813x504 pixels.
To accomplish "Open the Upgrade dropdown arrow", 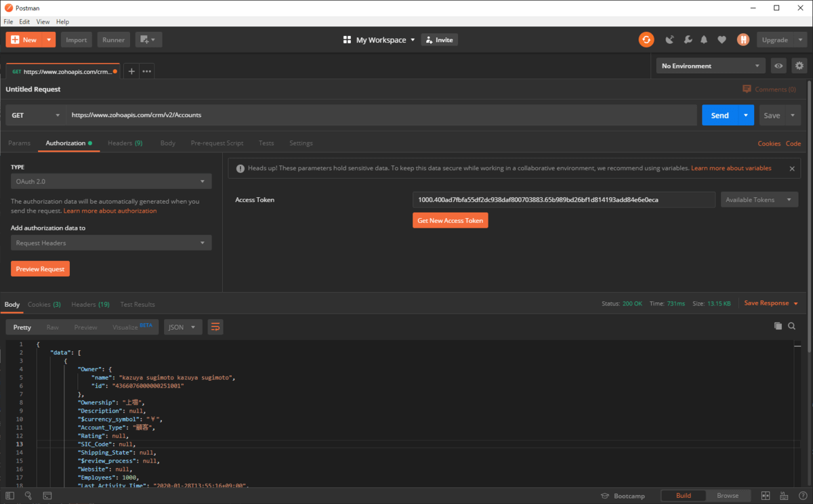I will tap(801, 40).
